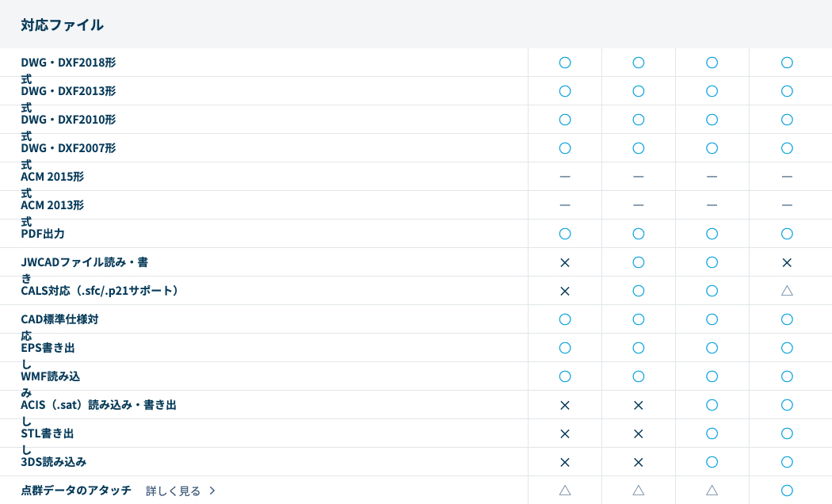832x504 pixels.
Task: Click the third-column circle in the STL書き出し row
Action: (x=712, y=433)
